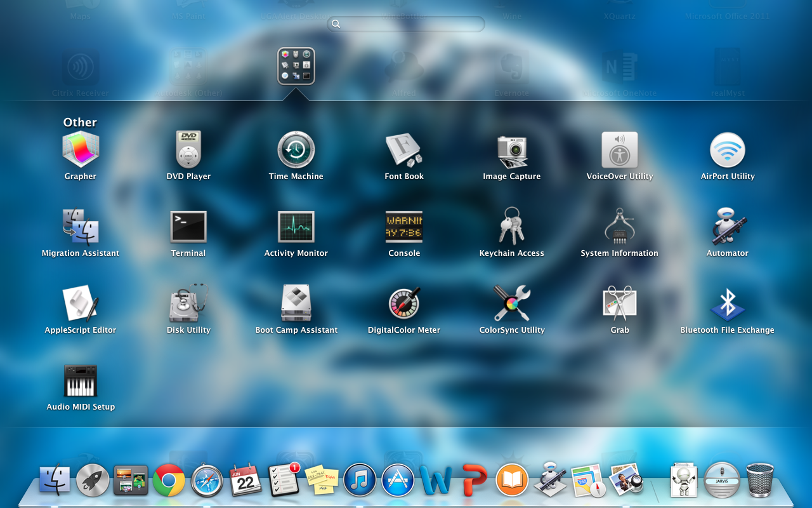Open Audio MIDI Setup
The image size is (812, 508).
[81, 380]
